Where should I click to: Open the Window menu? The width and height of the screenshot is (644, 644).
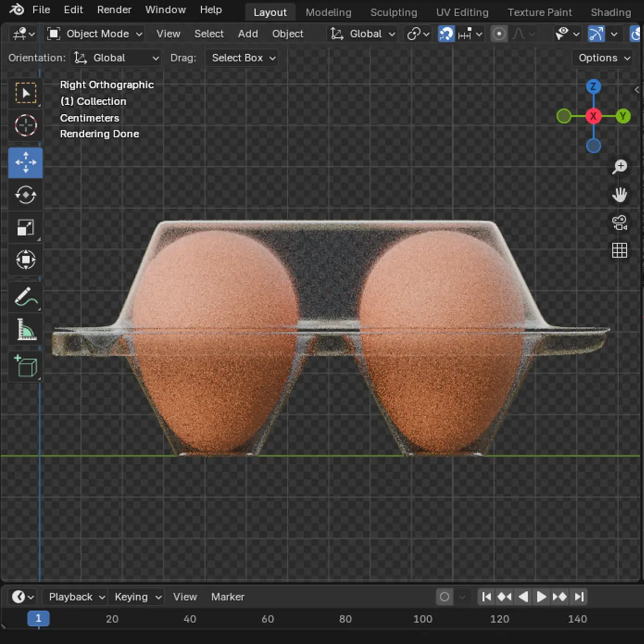click(x=165, y=10)
